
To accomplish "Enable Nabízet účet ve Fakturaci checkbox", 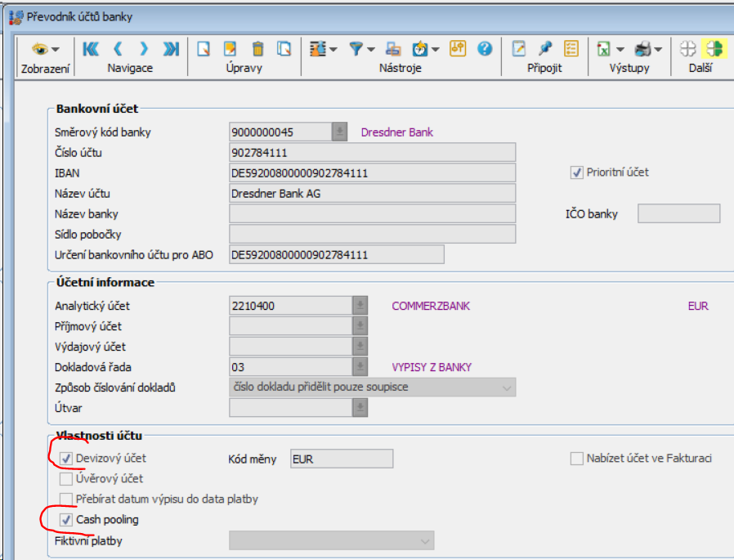I will [x=577, y=459].
